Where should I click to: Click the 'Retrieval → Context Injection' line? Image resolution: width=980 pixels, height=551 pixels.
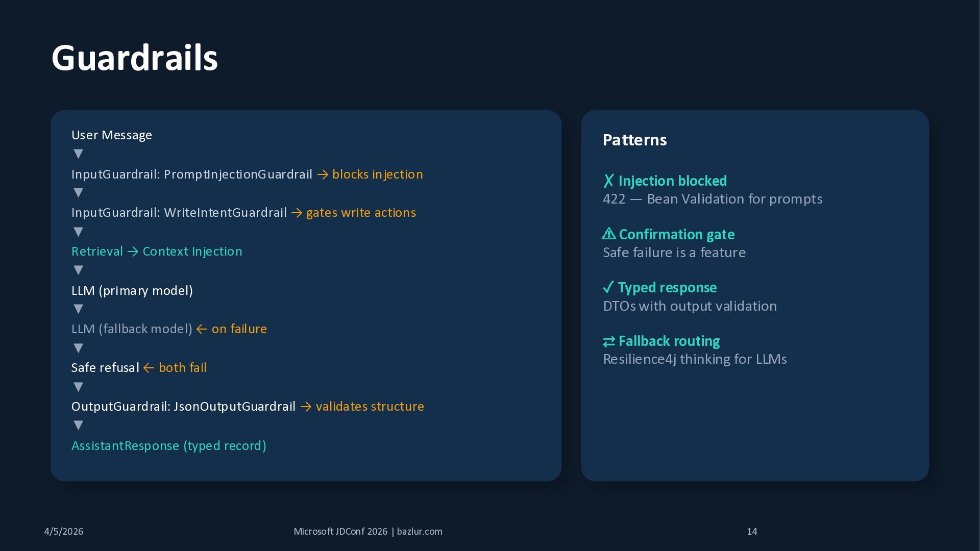tap(157, 252)
